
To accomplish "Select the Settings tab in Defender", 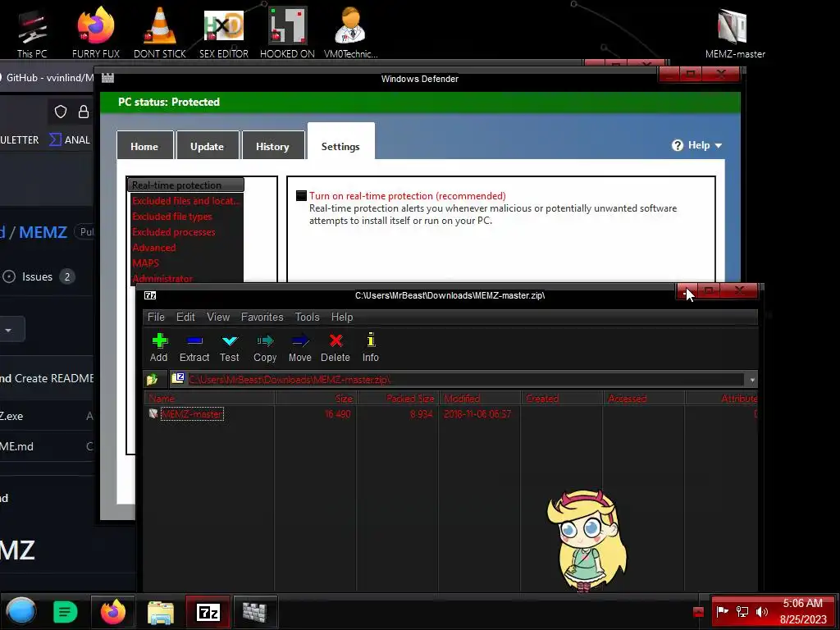I will tap(340, 143).
